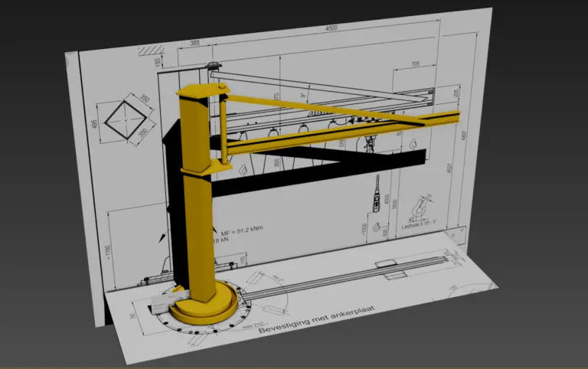
Task: Click the pendant control drawing on blueprint
Action: click(x=377, y=194)
